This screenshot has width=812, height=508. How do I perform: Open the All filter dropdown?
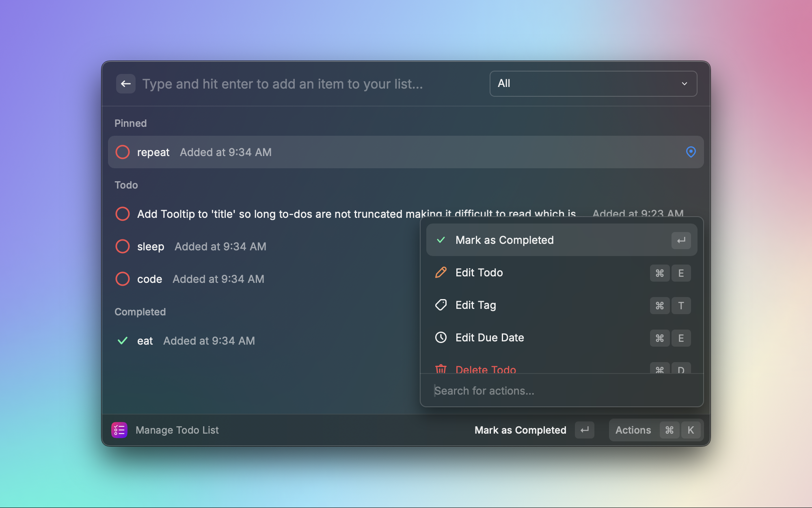[x=593, y=84]
